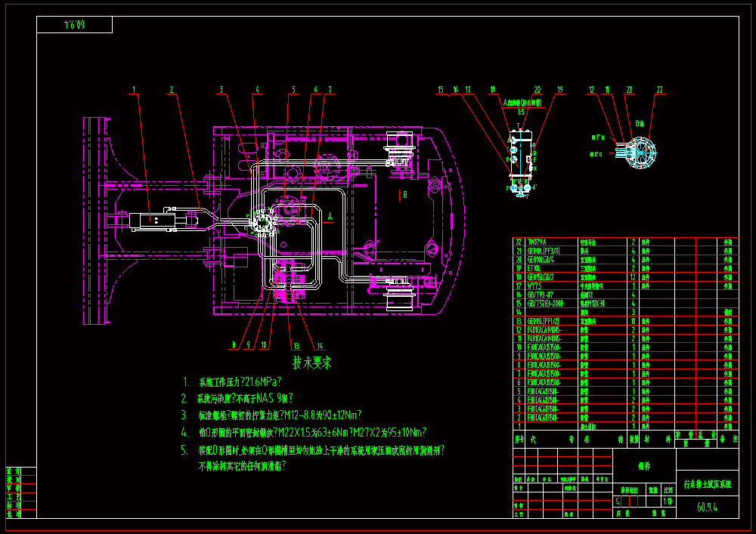Click balloon callout 19 above the A view
The image size is (756, 534).
(x=560, y=90)
